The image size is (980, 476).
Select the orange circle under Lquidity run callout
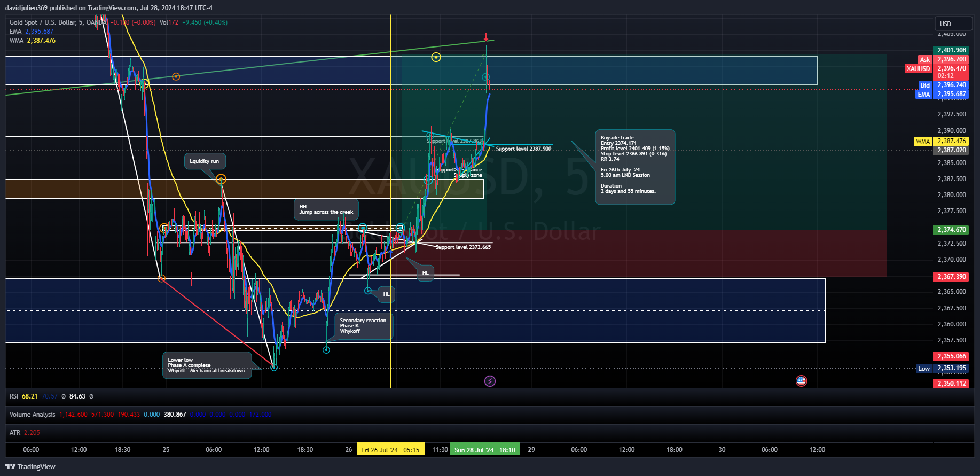(x=221, y=180)
